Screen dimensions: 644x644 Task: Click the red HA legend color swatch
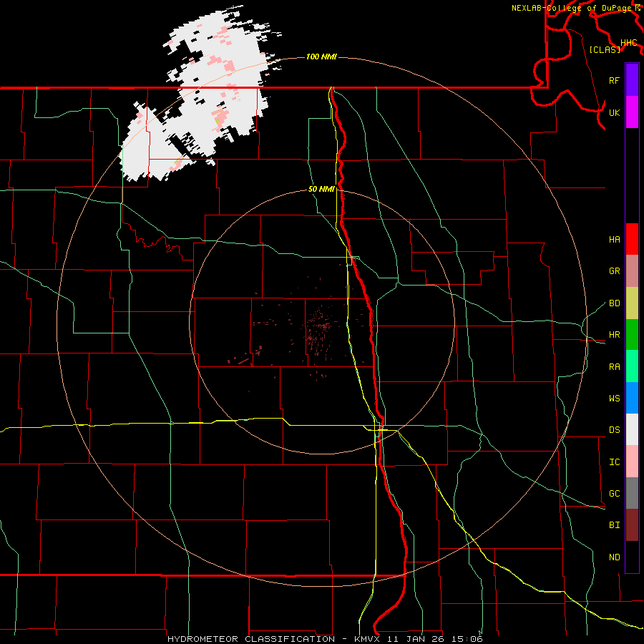click(632, 239)
